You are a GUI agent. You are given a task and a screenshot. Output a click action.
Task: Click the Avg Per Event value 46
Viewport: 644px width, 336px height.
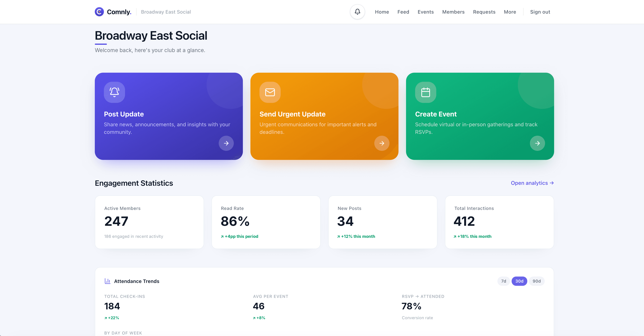click(259, 306)
